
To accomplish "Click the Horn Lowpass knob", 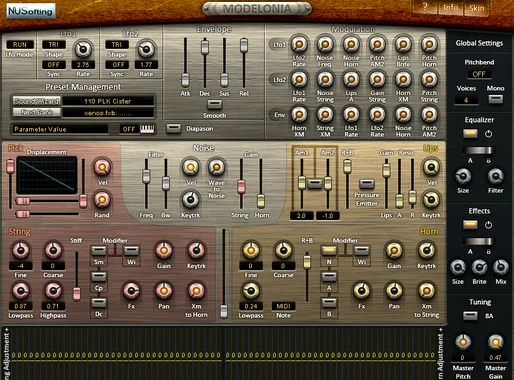I will point(251,291).
